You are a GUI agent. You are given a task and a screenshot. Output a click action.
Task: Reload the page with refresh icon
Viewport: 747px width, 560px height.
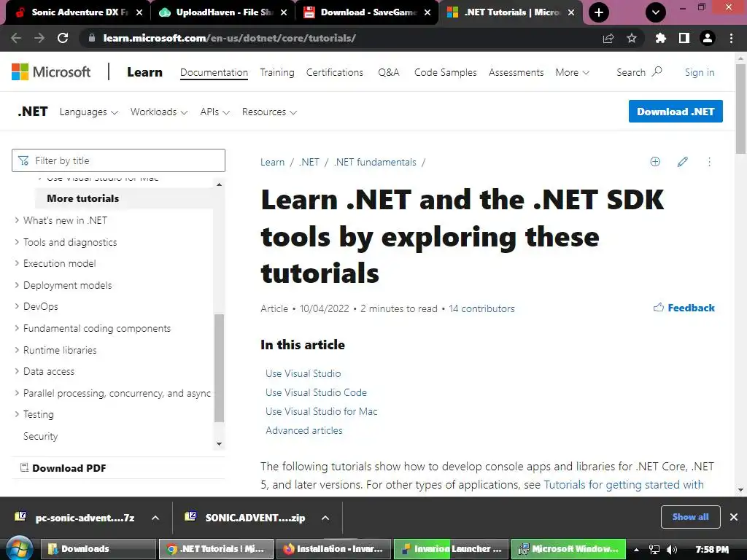[63, 38]
